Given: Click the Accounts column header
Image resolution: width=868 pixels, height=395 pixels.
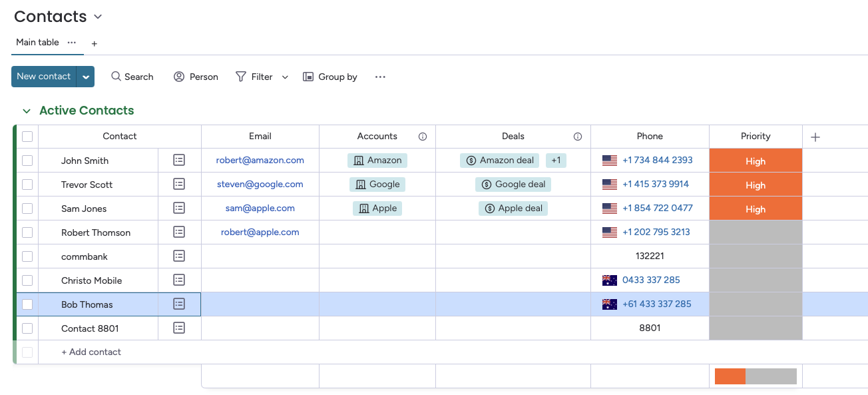Looking at the screenshot, I should click(377, 136).
